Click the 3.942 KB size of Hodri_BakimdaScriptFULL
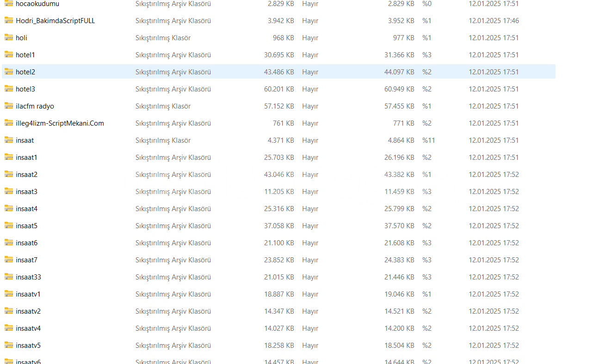The image size is (593, 364). point(281,21)
